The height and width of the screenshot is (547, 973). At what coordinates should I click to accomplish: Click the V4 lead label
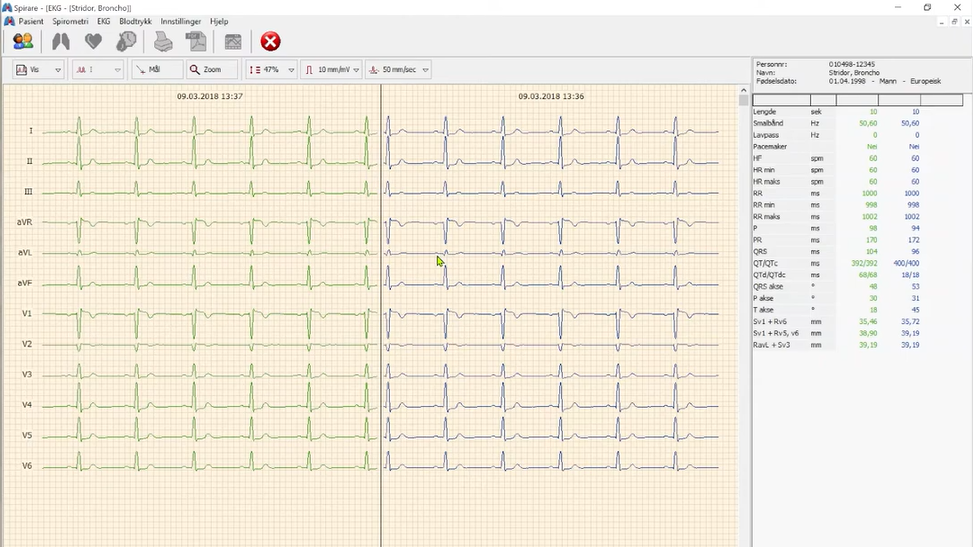click(x=27, y=405)
